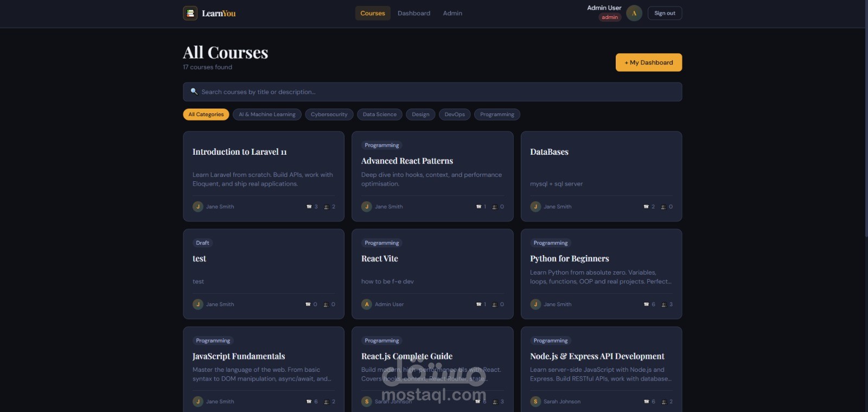The width and height of the screenshot is (868, 412).
Task: Click students count icon on Introduction to Laravel card
Action: point(327,206)
